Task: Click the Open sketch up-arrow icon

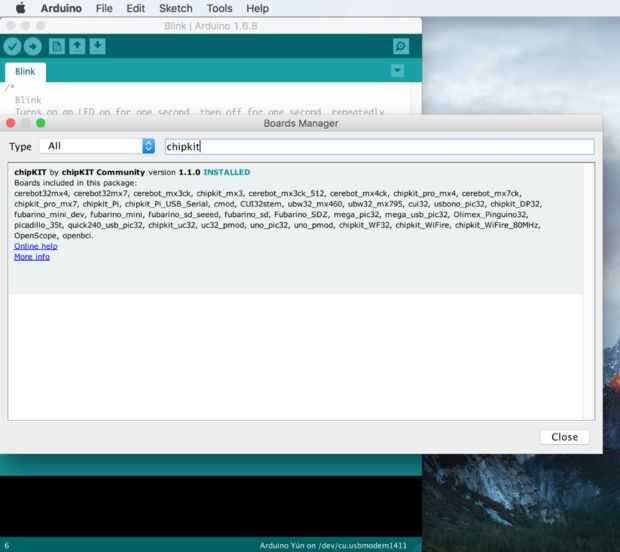Action: [x=77, y=46]
